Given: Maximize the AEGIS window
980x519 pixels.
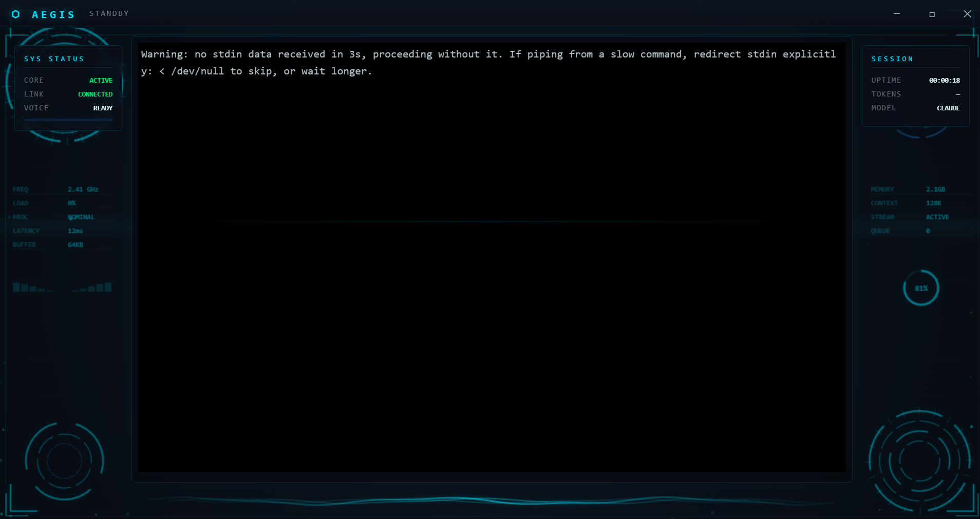Looking at the screenshot, I should (932, 14).
